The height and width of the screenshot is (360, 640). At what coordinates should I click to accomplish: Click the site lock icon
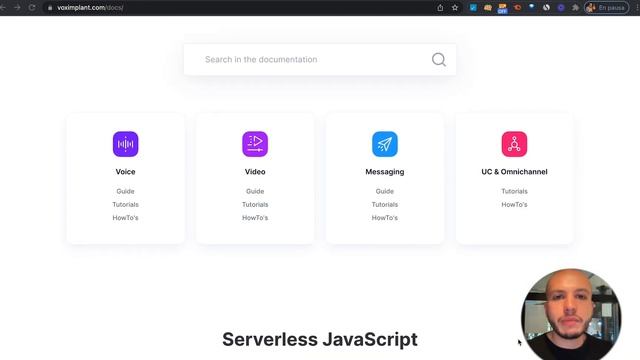pos(50,8)
